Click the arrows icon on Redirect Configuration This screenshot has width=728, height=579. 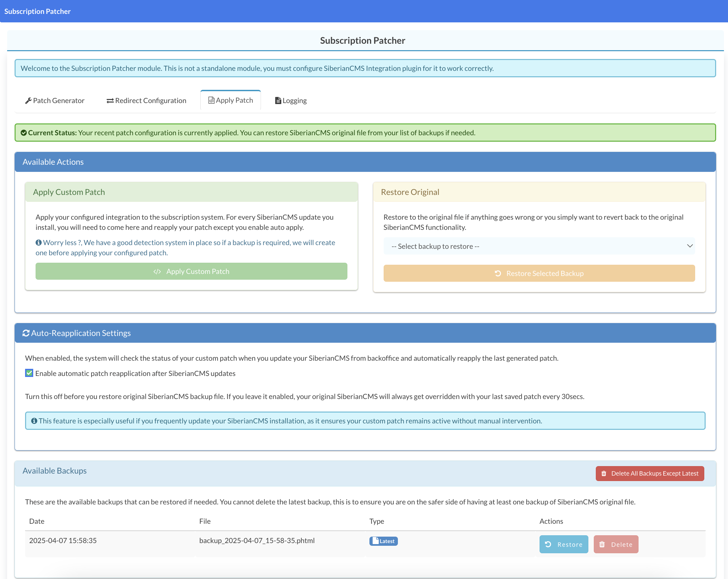[110, 101]
